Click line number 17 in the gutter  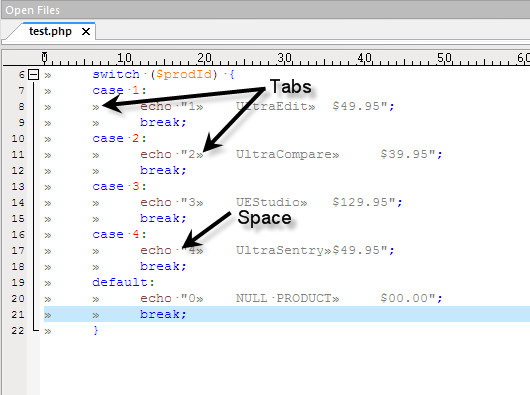point(18,250)
